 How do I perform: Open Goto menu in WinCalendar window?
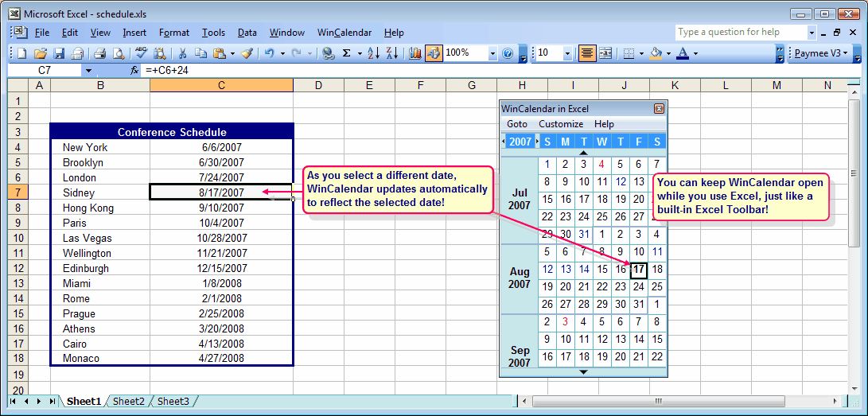point(517,124)
